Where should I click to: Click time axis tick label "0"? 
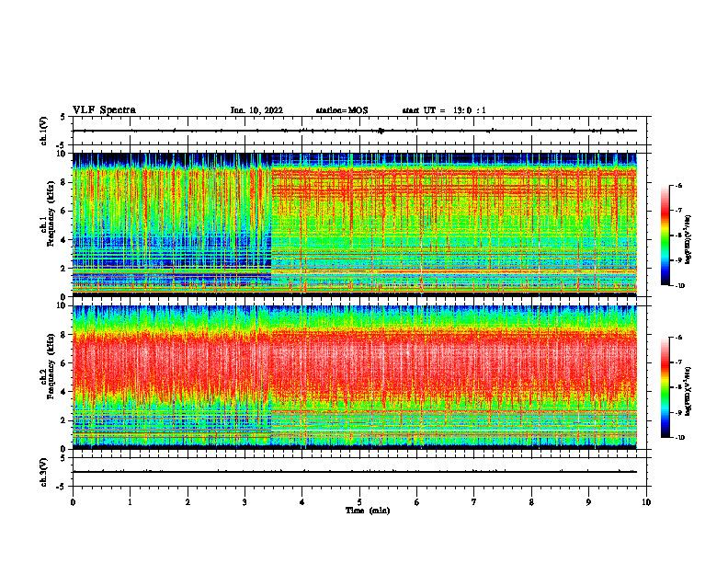pos(73,502)
